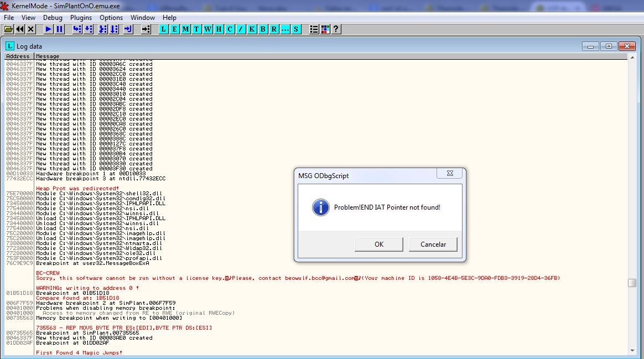The image size is (644, 359).
Task: Show CPU window with C button
Action: [230, 29]
